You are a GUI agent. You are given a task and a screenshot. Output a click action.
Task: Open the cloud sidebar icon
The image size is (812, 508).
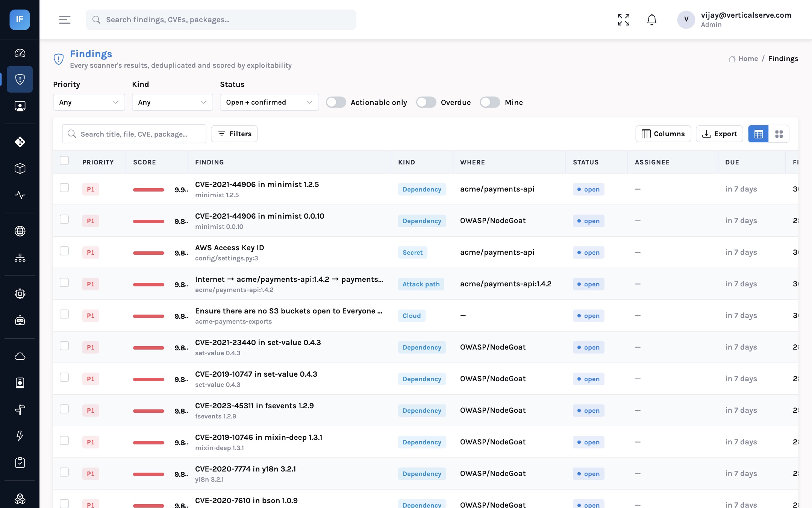pyautogui.click(x=20, y=356)
